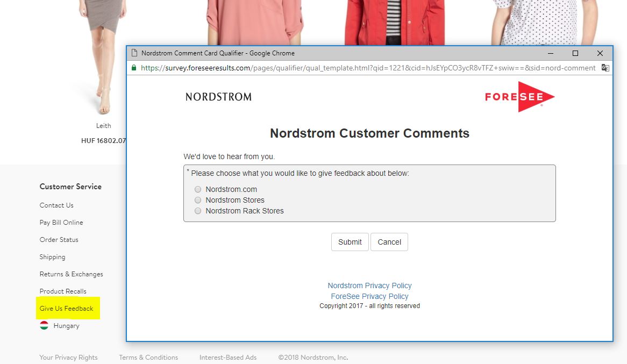Click the secure padlock icon in address bar
627x364 pixels.
(133, 68)
